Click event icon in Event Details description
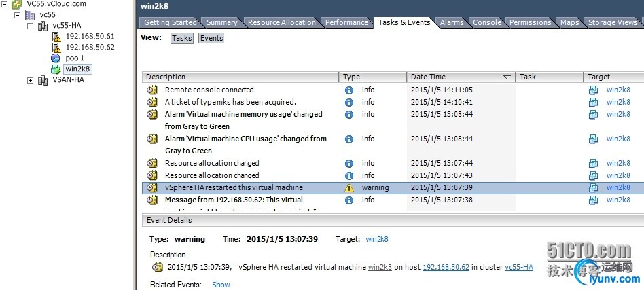The height and width of the screenshot is (290, 644). point(158,267)
